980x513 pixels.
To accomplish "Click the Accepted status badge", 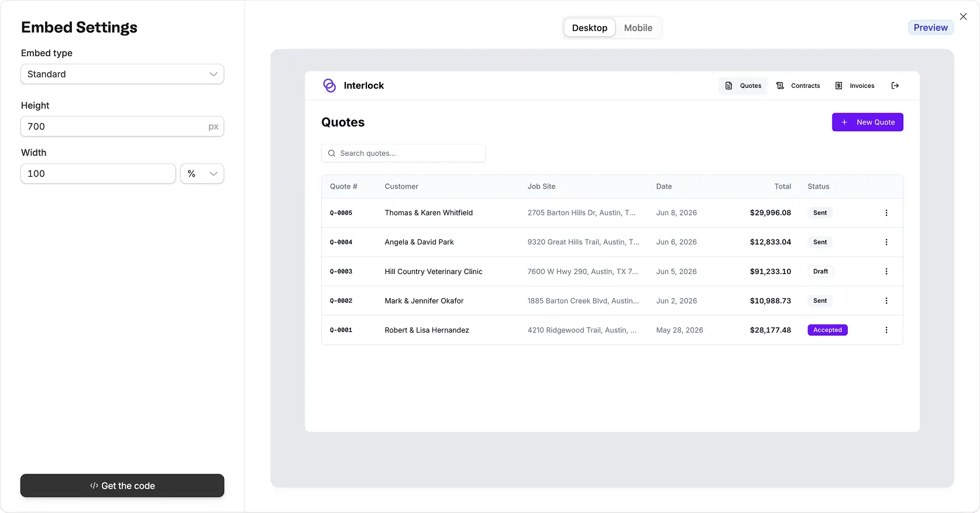I will (x=827, y=330).
